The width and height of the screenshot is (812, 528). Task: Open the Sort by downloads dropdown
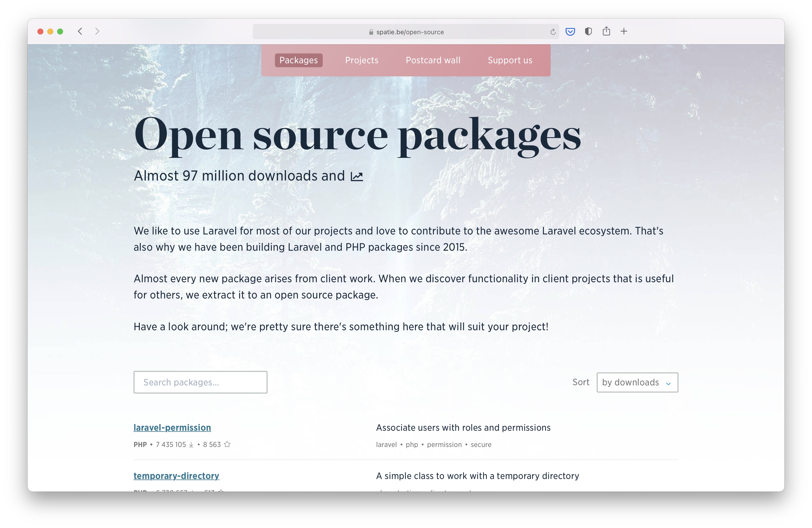click(x=637, y=382)
